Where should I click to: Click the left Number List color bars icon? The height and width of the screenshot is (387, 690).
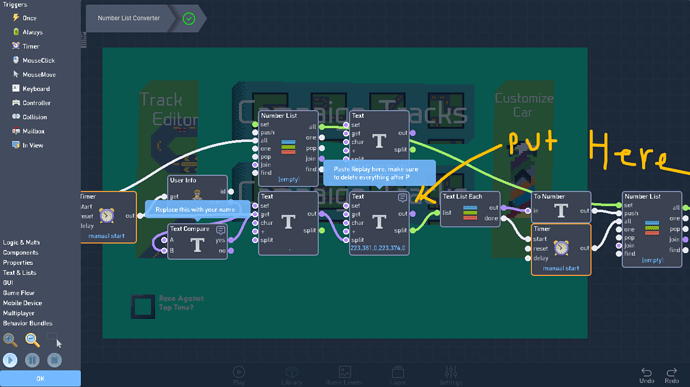(x=288, y=147)
